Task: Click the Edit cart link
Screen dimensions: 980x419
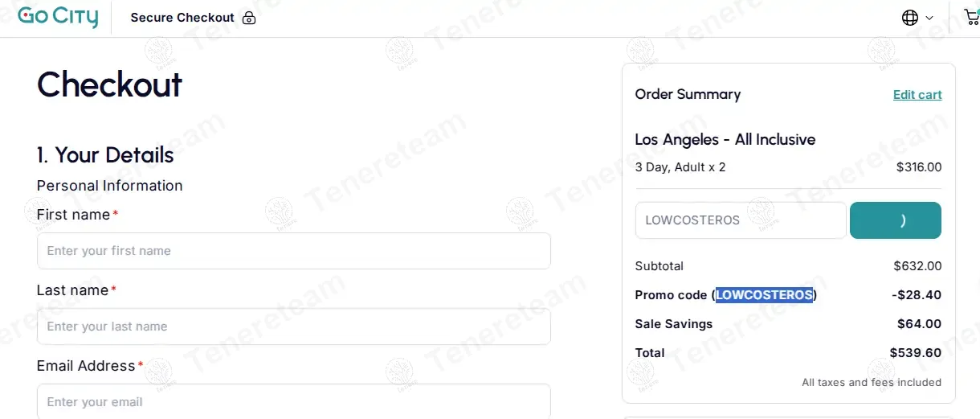Action: point(917,95)
